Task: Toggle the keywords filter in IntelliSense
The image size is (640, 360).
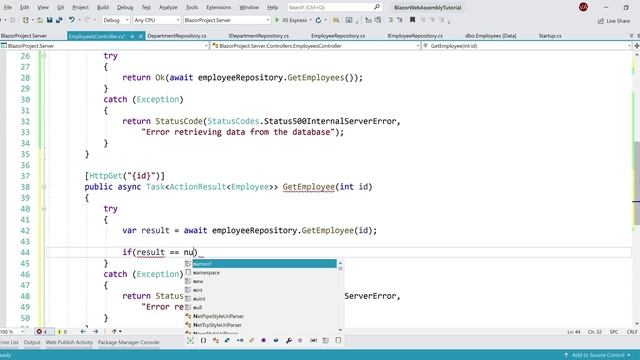Action: [x=325, y=340]
